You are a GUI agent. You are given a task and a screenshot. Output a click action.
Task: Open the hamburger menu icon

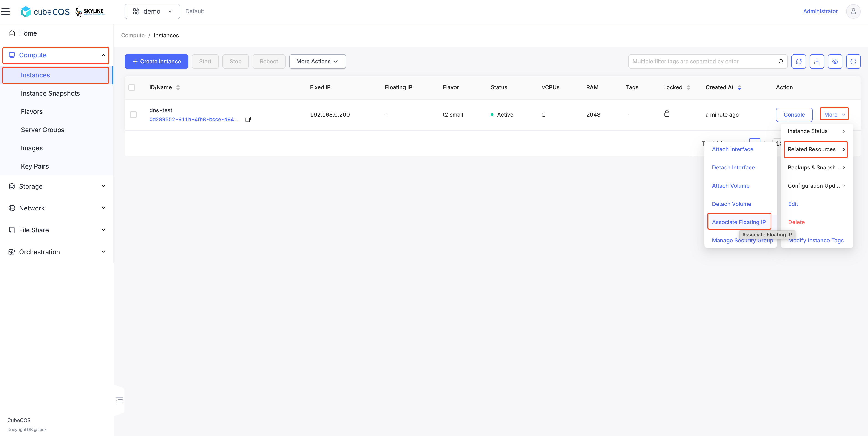(5, 11)
